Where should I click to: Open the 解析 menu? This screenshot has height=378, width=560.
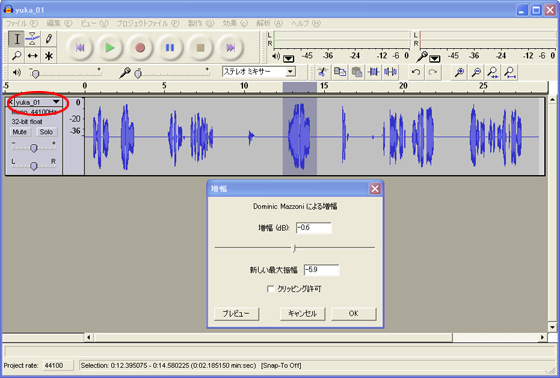point(269,24)
